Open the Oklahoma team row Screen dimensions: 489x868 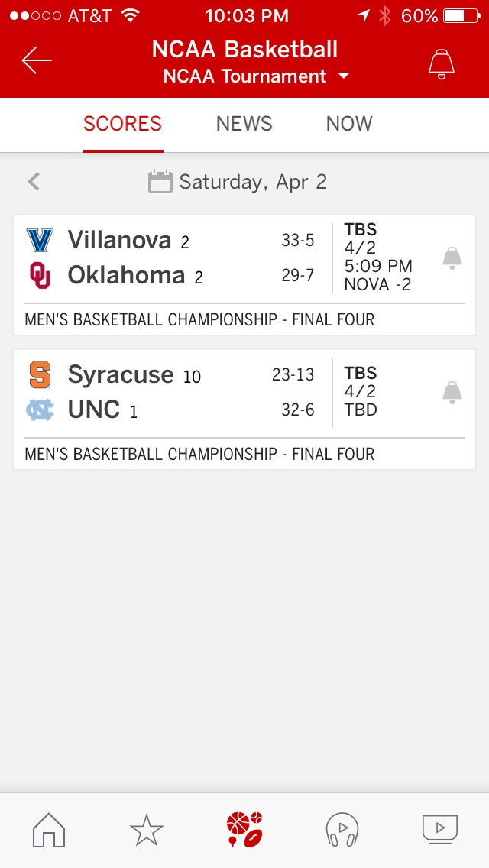170,275
